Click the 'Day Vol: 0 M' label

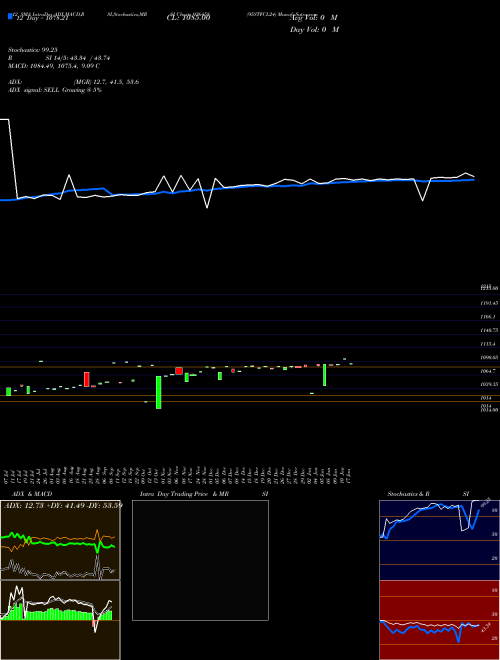click(x=314, y=30)
